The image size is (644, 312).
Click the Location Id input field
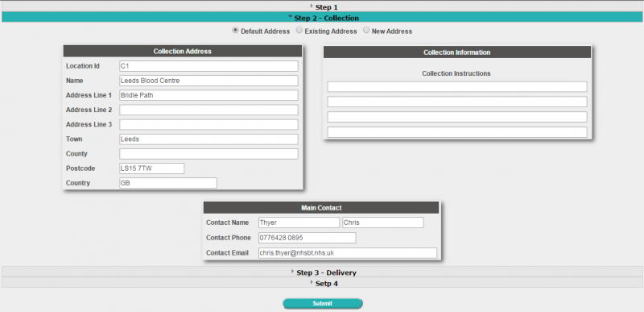click(208, 66)
